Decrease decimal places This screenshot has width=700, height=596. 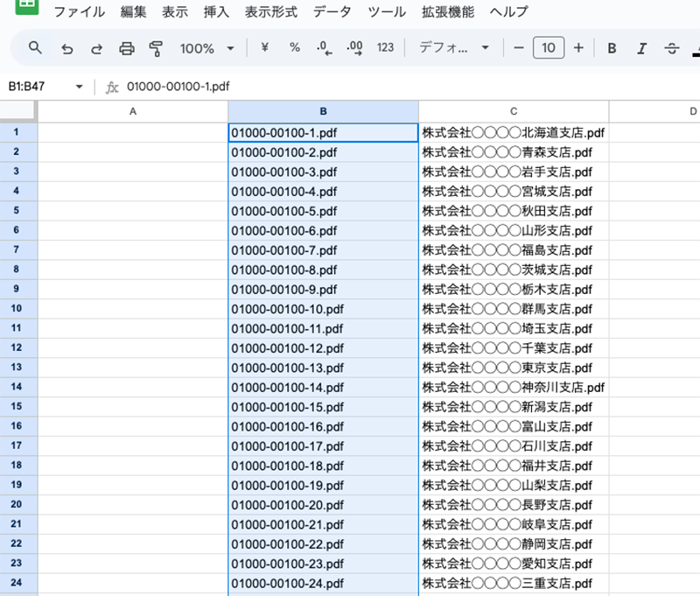[325, 48]
